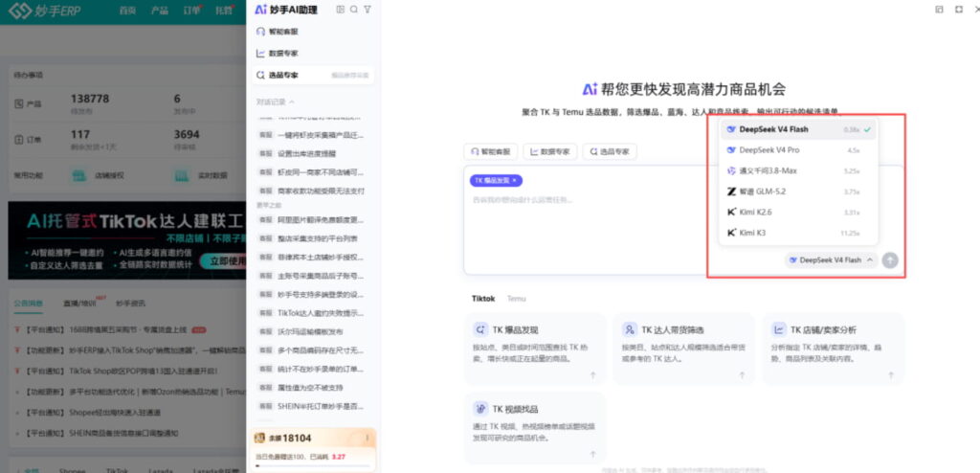This screenshot has height=473, width=980.
Task: Click 店铺授权 shortcut on ERP dashboard
Action: tap(99, 176)
